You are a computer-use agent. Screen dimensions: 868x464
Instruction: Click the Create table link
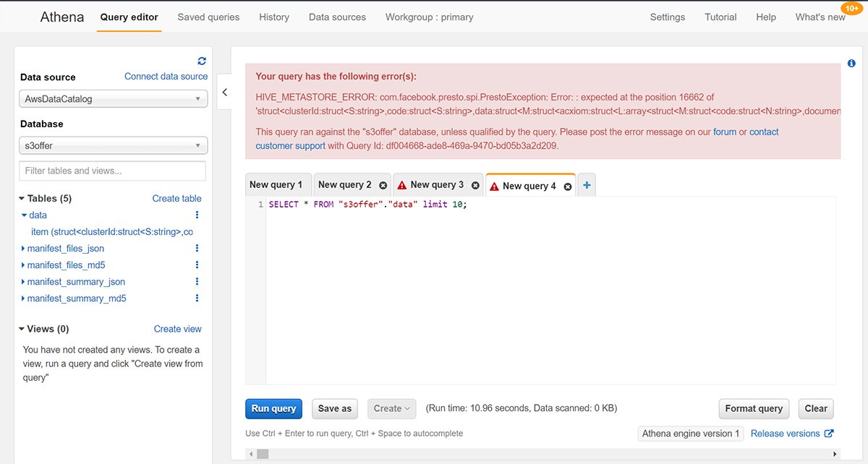click(x=176, y=198)
